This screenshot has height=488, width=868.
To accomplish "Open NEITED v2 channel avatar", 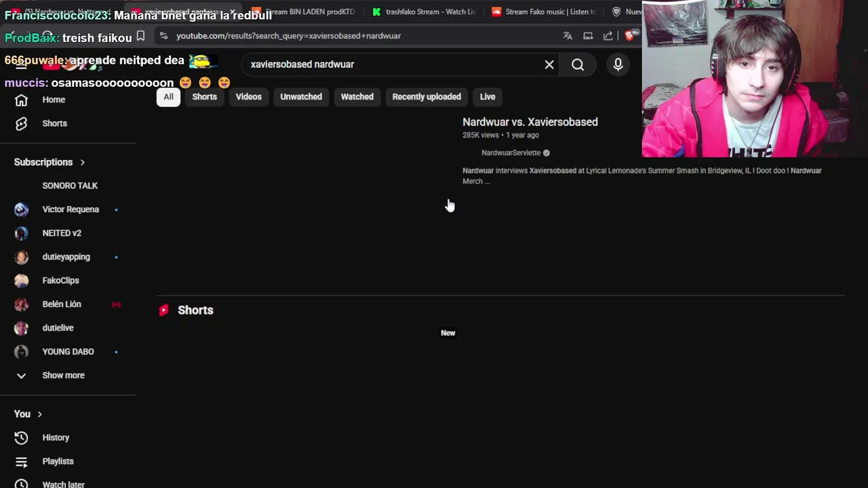I will point(22,233).
